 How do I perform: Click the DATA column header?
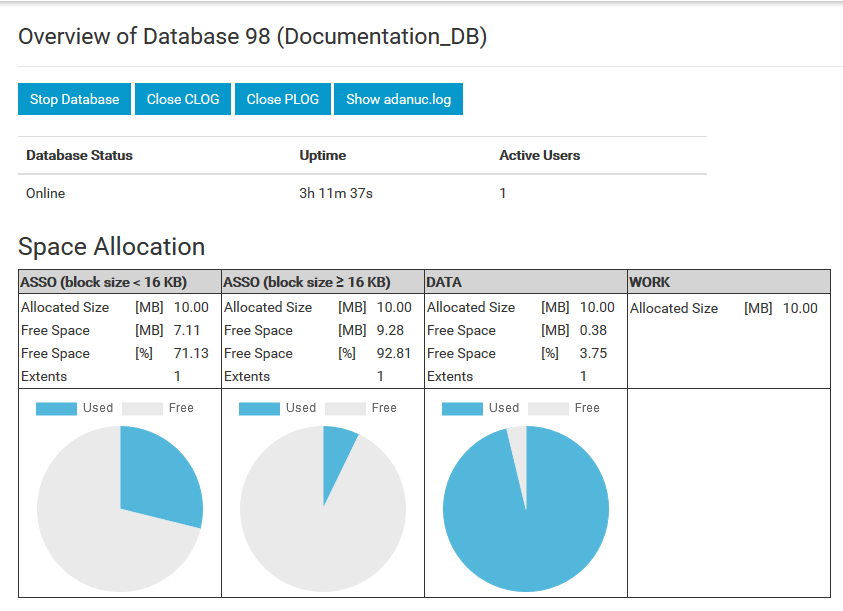[x=444, y=283]
